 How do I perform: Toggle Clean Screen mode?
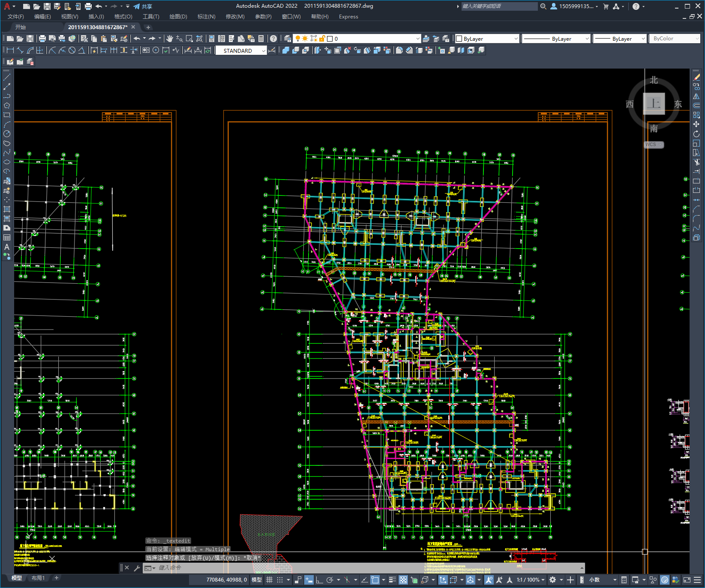pyautogui.click(x=687, y=580)
